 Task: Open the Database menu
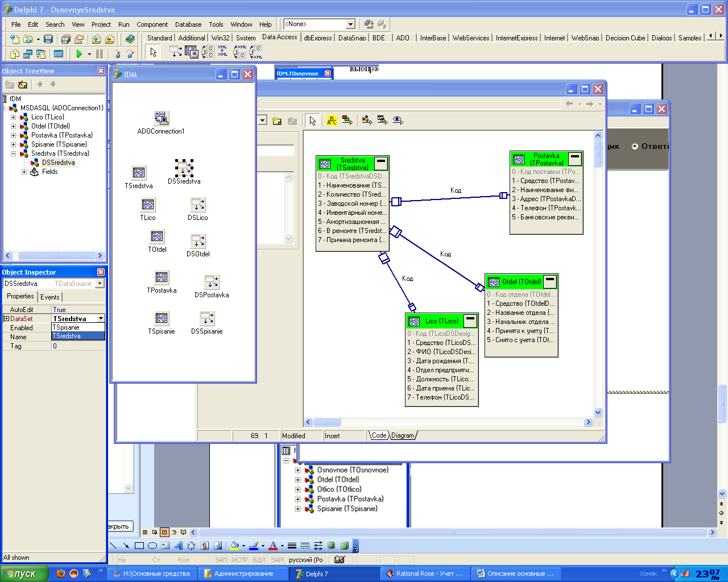coord(188,24)
